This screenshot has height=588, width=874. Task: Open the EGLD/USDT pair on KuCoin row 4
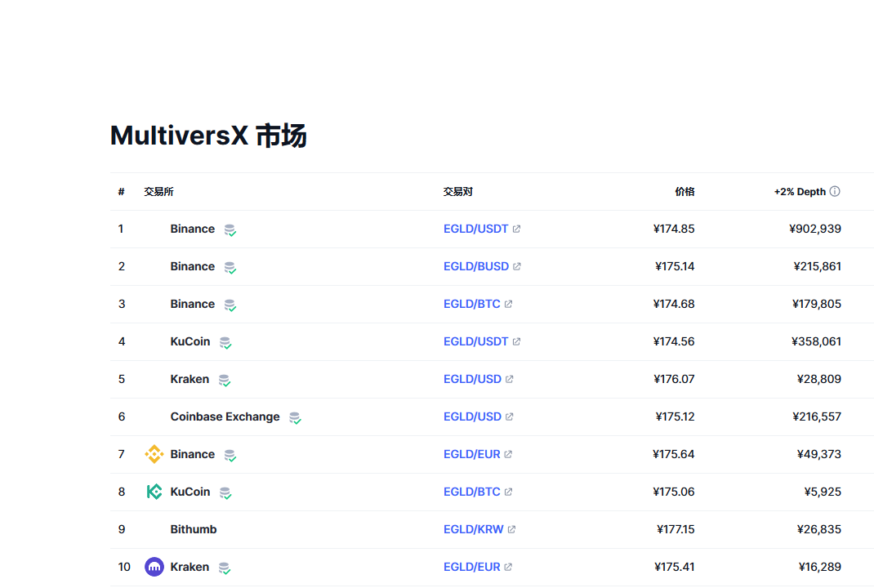475,341
